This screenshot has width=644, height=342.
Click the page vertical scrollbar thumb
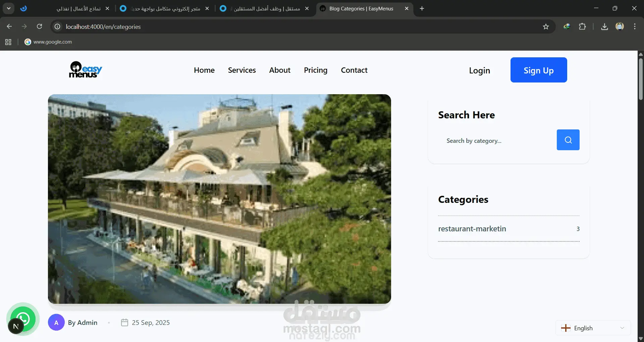[x=641, y=79]
